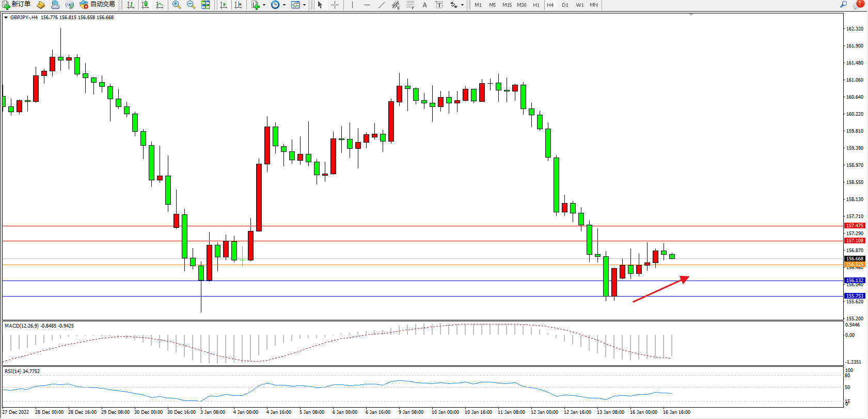Open the chart templates dropdown arrow
This screenshot has width=868, height=419.
pyautogui.click(x=304, y=5)
